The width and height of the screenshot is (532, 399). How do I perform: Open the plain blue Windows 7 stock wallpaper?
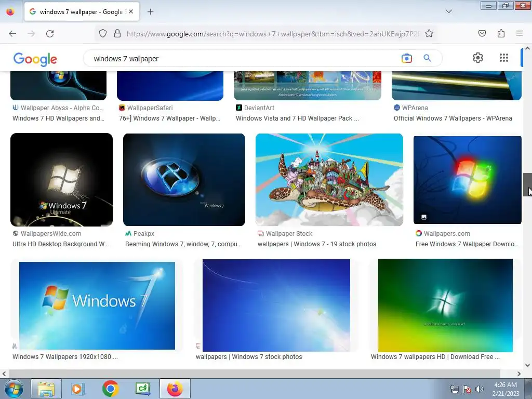pos(276,305)
